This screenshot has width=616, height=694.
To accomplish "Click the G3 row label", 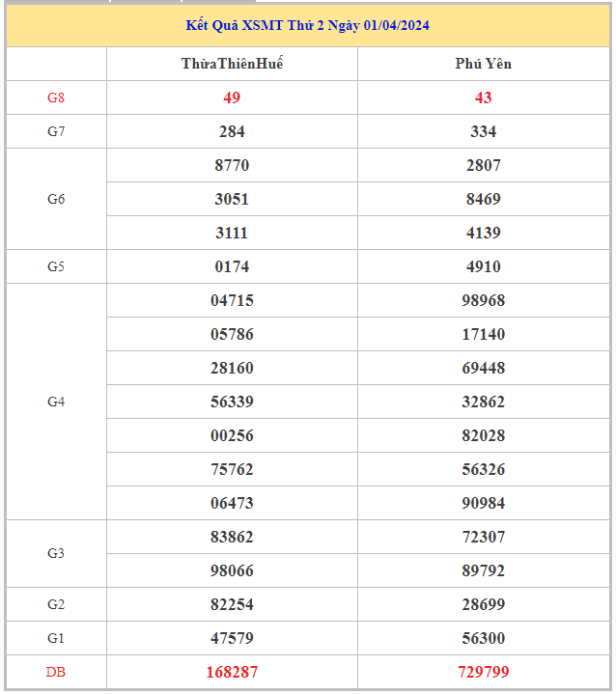I will (x=56, y=553).
